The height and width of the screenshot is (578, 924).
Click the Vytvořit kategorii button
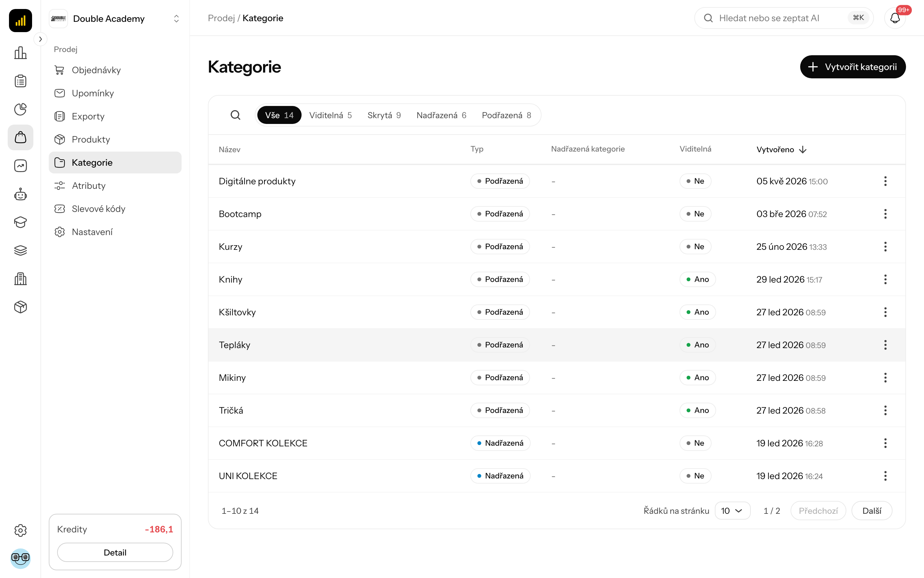point(852,67)
